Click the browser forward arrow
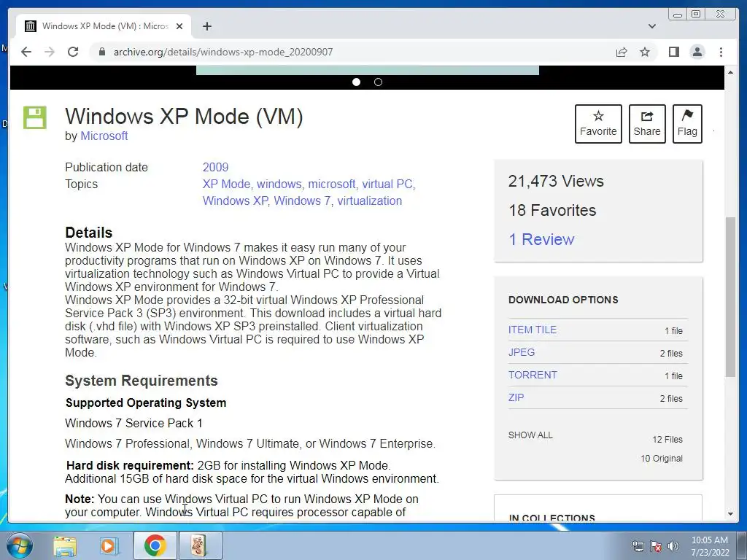Screen dimensions: 747x560 coord(50,52)
